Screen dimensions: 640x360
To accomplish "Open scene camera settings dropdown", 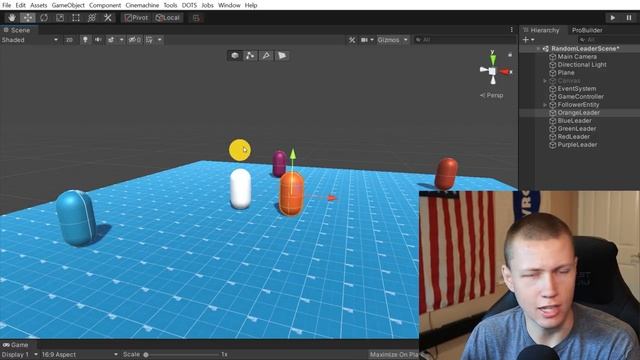I will (367, 40).
